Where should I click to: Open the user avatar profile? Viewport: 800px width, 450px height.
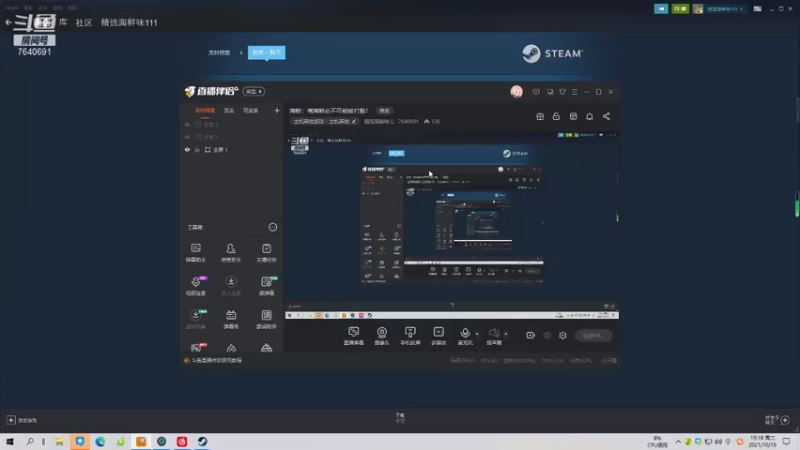click(x=516, y=92)
